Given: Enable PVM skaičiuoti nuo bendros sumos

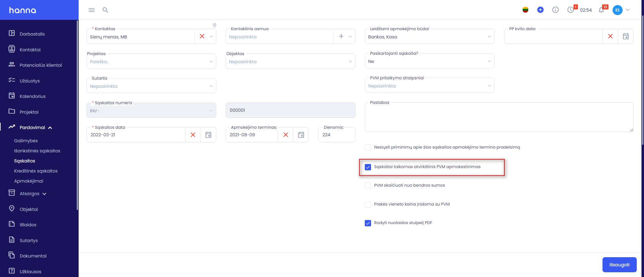Looking at the screenshot, I should (x=368, y=186).
